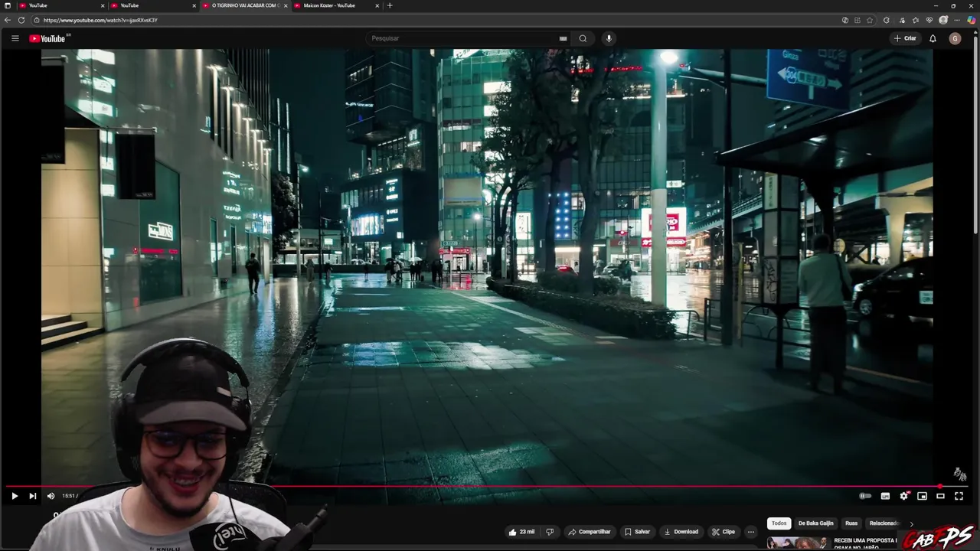Start voice search with the microphone
The width and height of the screenshot is (980, 551).
[609, 38]
